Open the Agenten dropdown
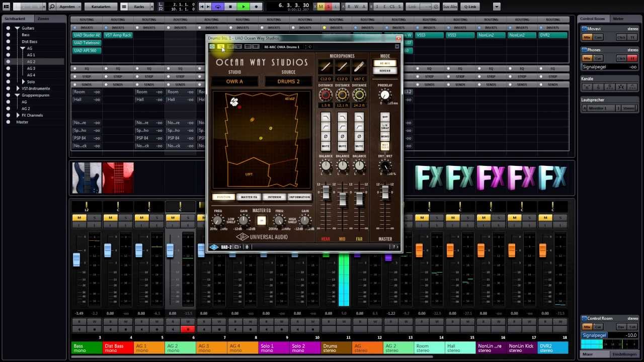The height and width of the screenshot is (362, 644). point(68,7)
